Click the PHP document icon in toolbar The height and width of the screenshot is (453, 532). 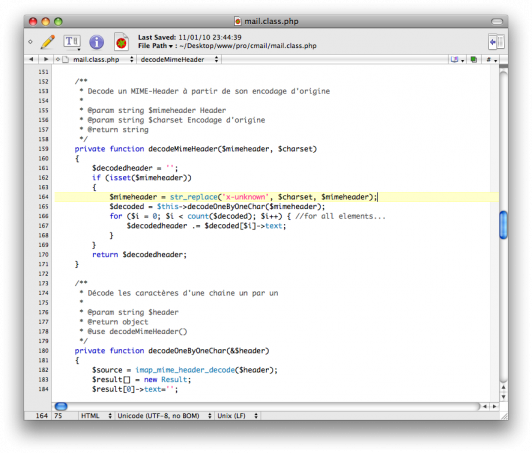(121, 42)
